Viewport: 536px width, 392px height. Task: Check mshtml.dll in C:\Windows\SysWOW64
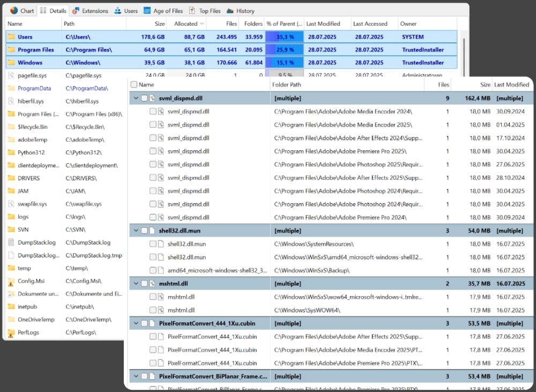153,310
